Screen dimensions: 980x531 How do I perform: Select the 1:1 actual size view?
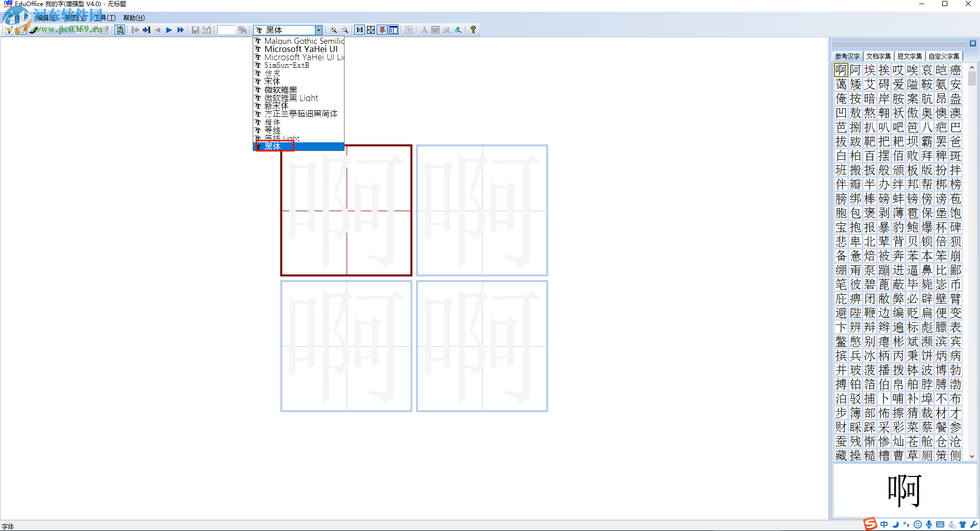[x=359, y=30]
